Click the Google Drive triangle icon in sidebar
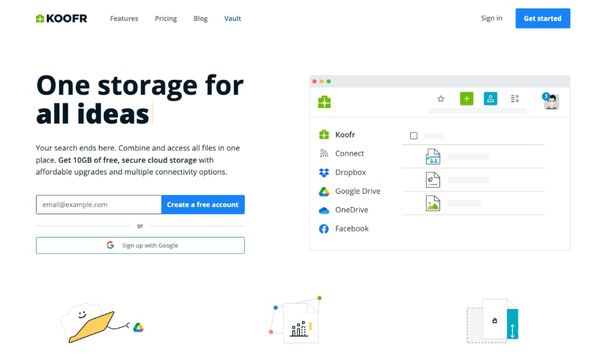This screenshot has width=600, height=360. [324, 191]
